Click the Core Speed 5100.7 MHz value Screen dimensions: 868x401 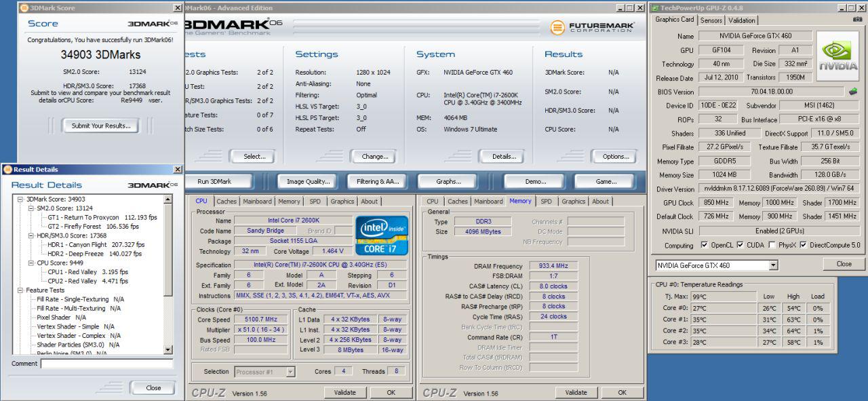click(262, 320)
